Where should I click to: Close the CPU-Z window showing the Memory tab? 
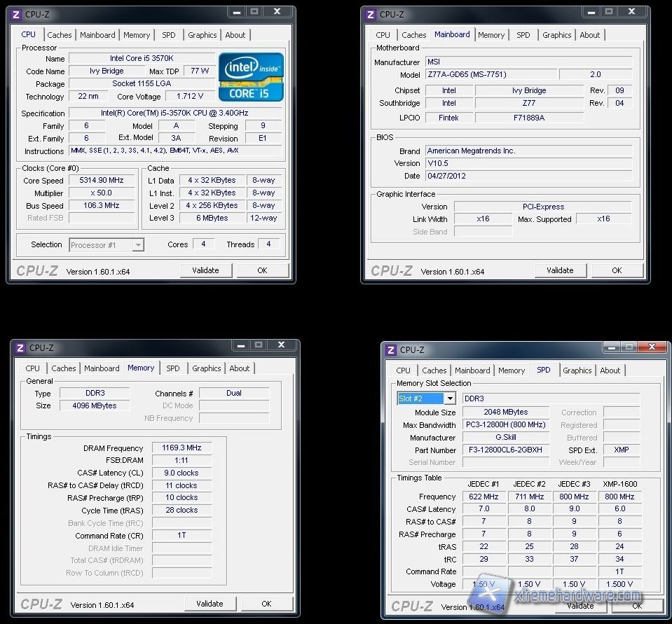pyautogui.click(x=282, y=345)
